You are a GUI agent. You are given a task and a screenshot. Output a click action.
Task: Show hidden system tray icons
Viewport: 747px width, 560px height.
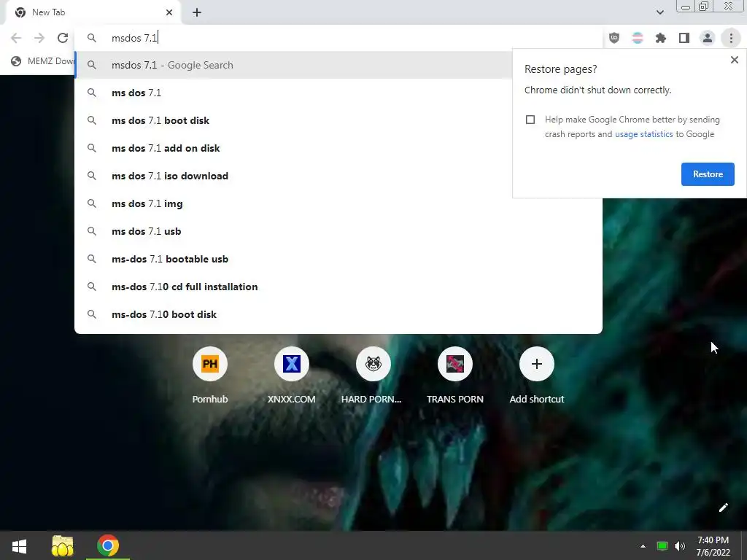[643, 546]
